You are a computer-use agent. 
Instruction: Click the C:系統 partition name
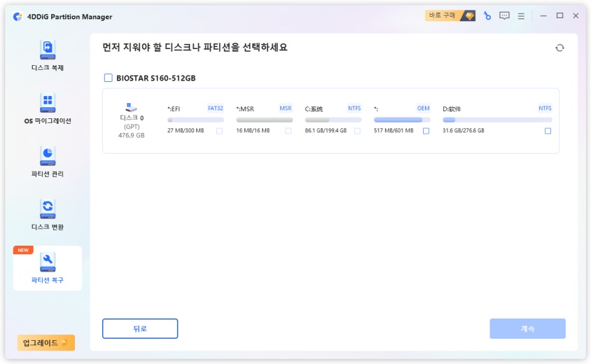(x=314, y=109)
